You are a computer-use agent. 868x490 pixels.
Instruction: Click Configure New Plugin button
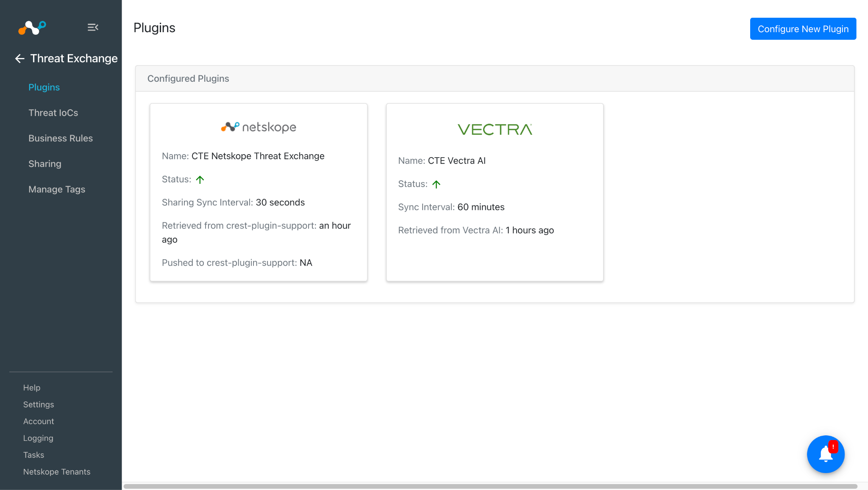point(803,29)
